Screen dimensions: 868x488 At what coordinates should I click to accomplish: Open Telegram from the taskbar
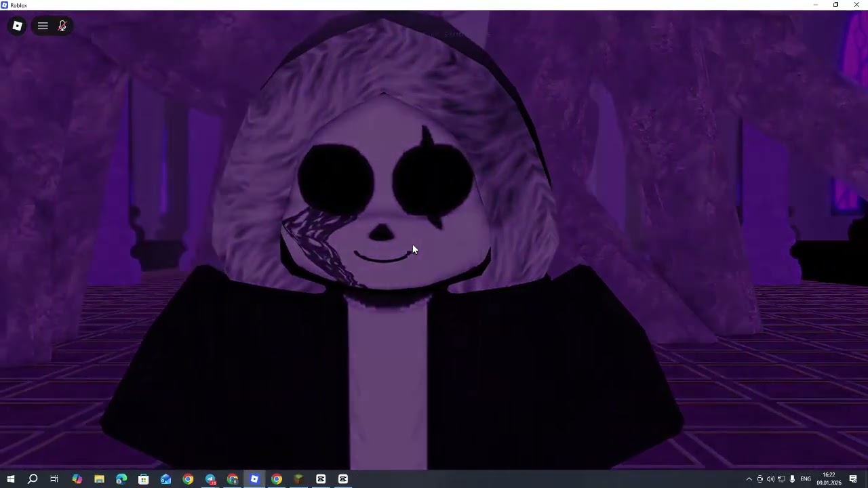coord(210,479)
